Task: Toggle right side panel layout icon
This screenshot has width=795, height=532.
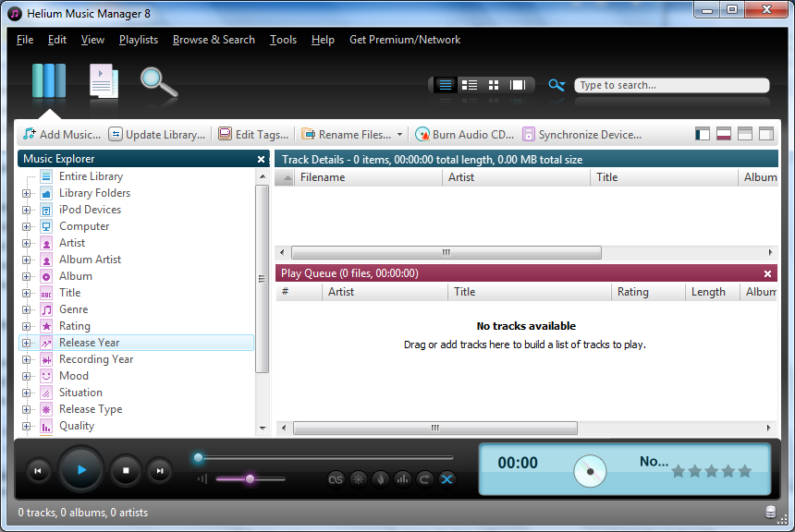Action: pos(766,134)
